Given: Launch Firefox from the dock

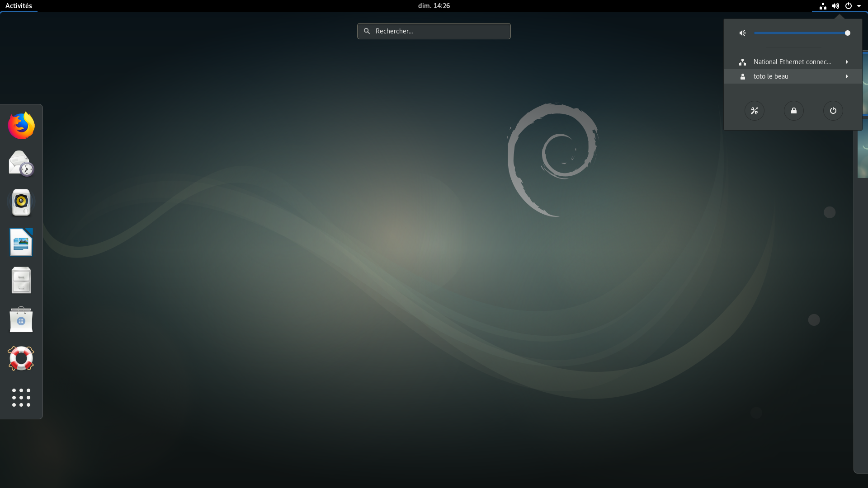Looking at the screenshot, I should 21,125.
